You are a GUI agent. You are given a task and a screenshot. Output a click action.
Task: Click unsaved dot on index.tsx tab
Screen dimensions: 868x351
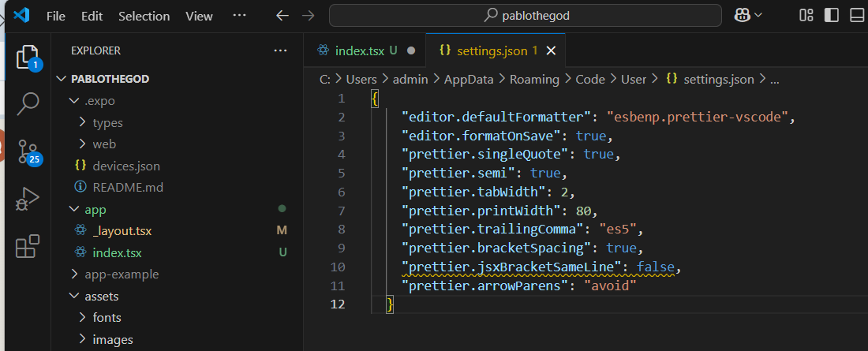click(x=411, y=50)
